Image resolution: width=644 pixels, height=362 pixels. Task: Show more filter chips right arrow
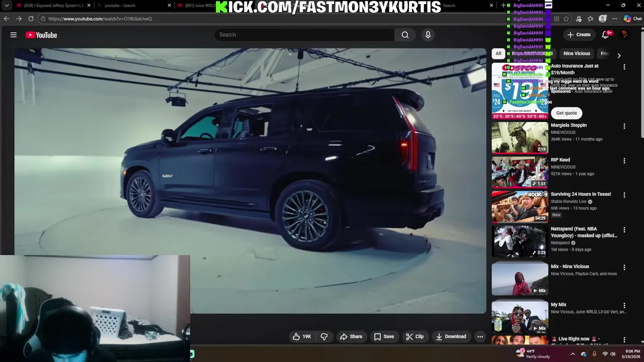(x=619, y=55)
